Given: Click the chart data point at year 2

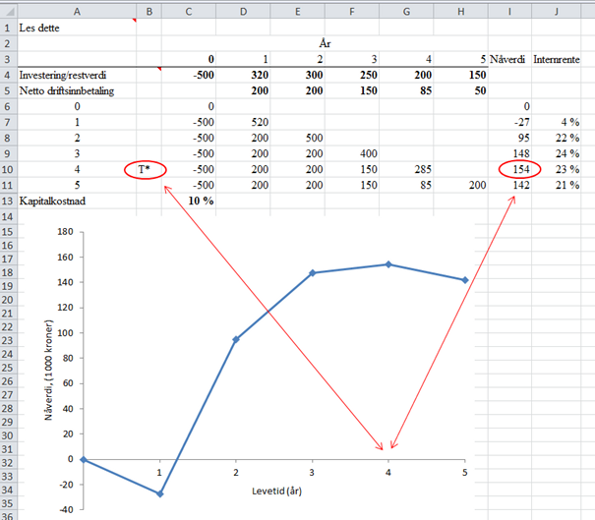Looking at the screenshot, I should 236,339.
